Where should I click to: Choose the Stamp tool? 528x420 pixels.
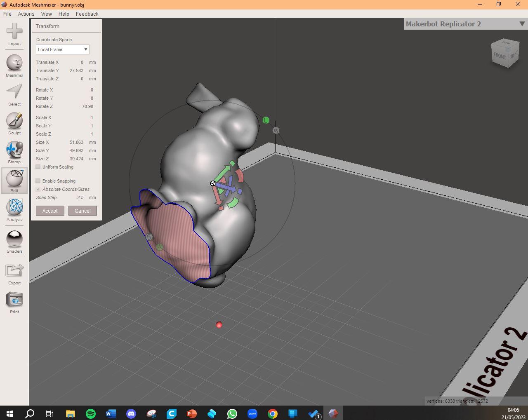[14, 150]
